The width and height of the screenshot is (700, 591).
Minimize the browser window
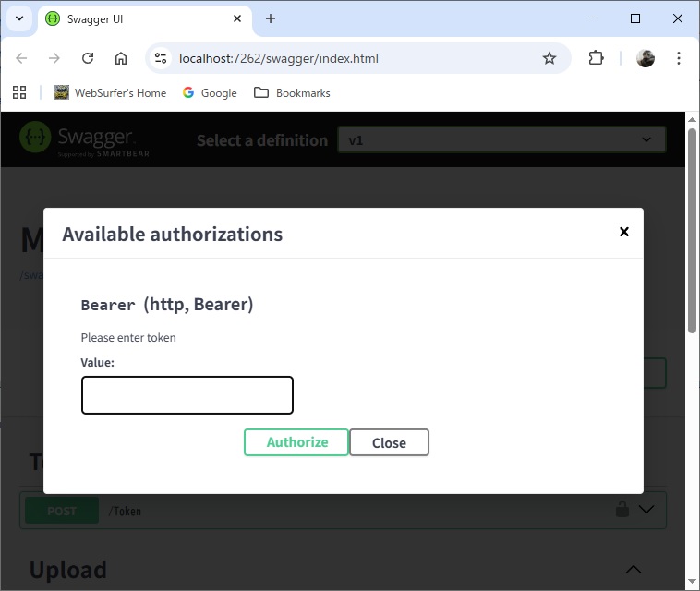(593, 18)
